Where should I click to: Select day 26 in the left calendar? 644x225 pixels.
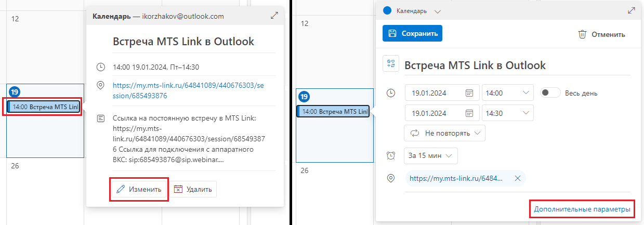pos(15,166)
